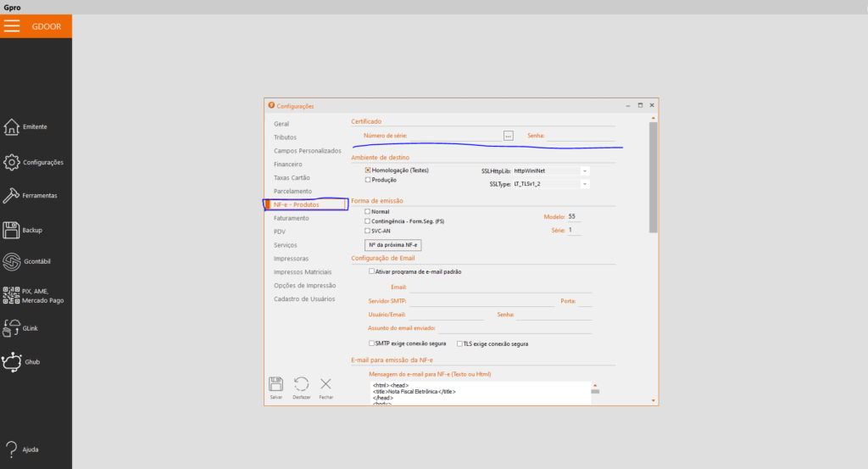Check Ativar programa de e-mail padrão

pos(371,271)
